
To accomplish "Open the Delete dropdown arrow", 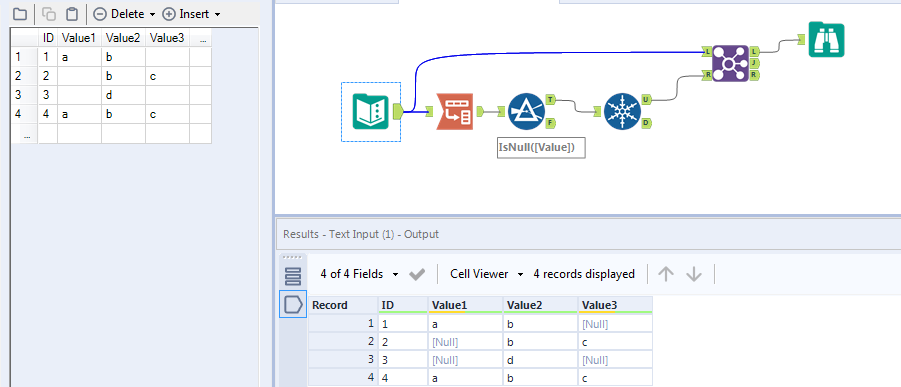I will point(152,14).
